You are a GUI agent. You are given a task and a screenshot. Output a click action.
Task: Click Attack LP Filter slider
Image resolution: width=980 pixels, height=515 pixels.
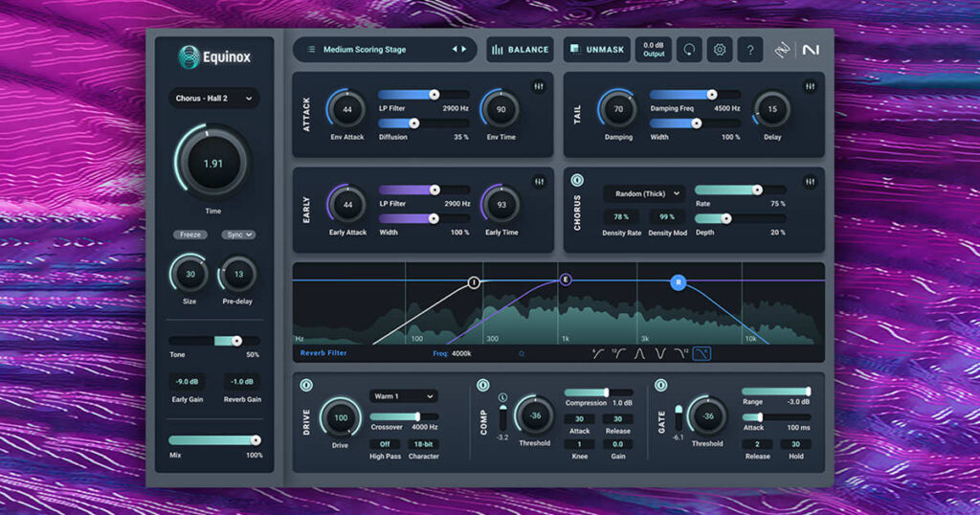[x=424, y=95]
